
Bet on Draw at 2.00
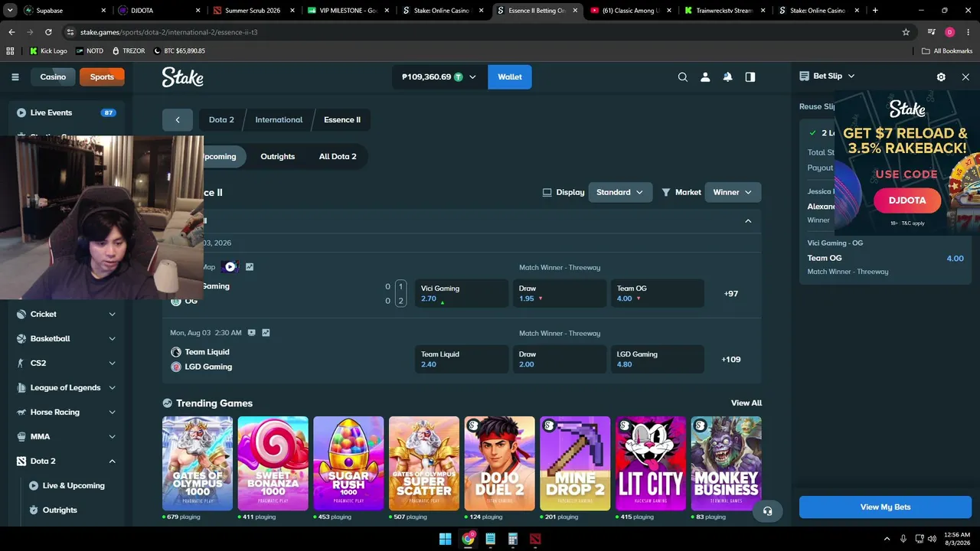pyautogui.click(x=560, y=360)
